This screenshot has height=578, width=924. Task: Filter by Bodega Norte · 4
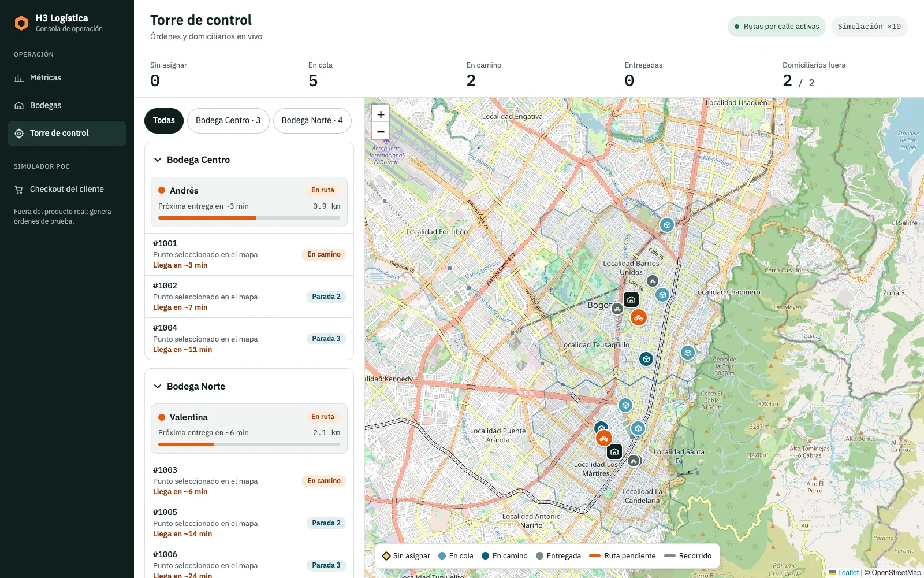tap(312, 120)
